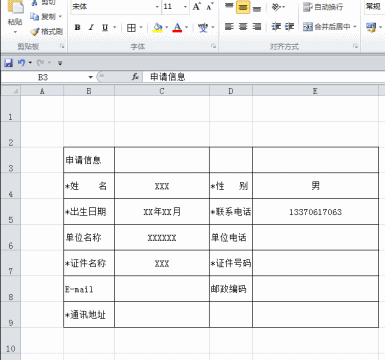Select cell containing XXXXXX
The height and width of the screenshot is (360, 385).
coord(162,237)
